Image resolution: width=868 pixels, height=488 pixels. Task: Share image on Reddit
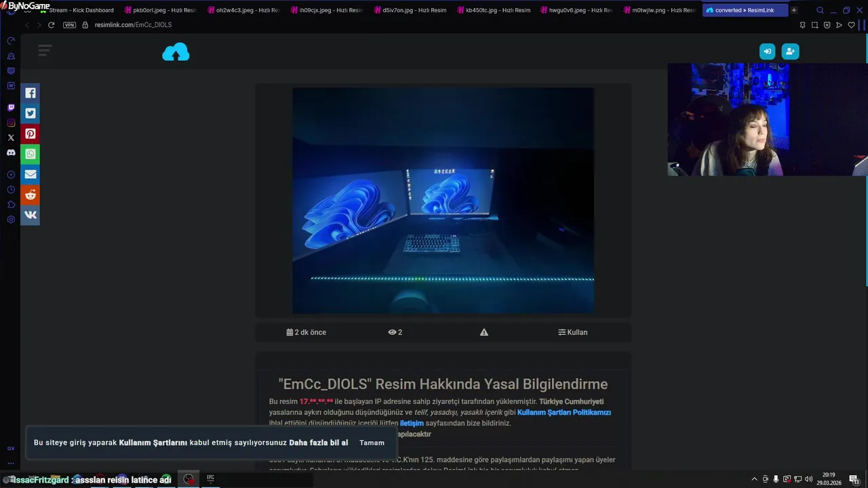31,195
